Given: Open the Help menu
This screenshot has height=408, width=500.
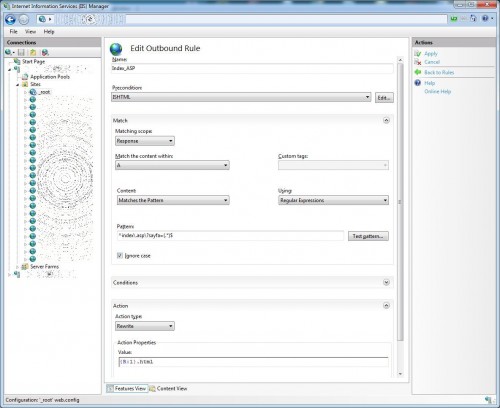Looking at the screenshot, I should tap(49, 32).
